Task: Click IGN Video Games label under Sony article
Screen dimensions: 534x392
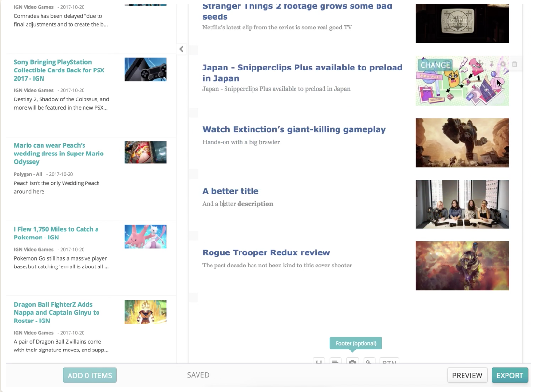Action: [34, 90]
